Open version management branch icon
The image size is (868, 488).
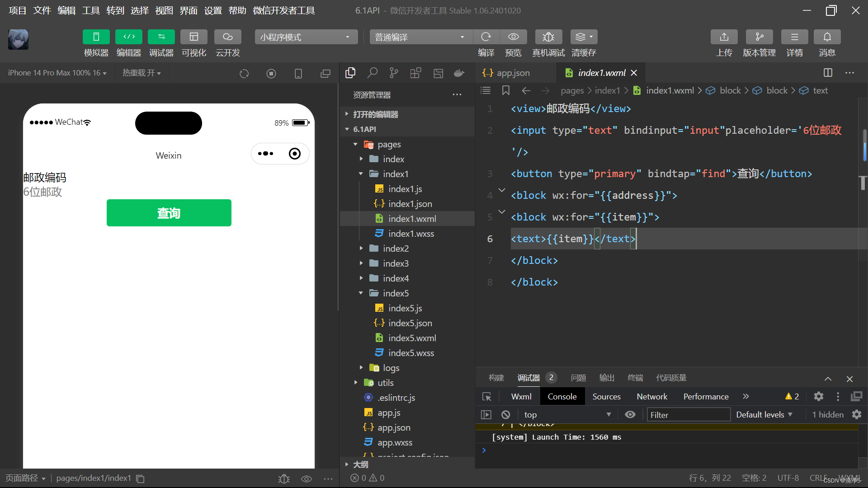[x=759, y=37]
